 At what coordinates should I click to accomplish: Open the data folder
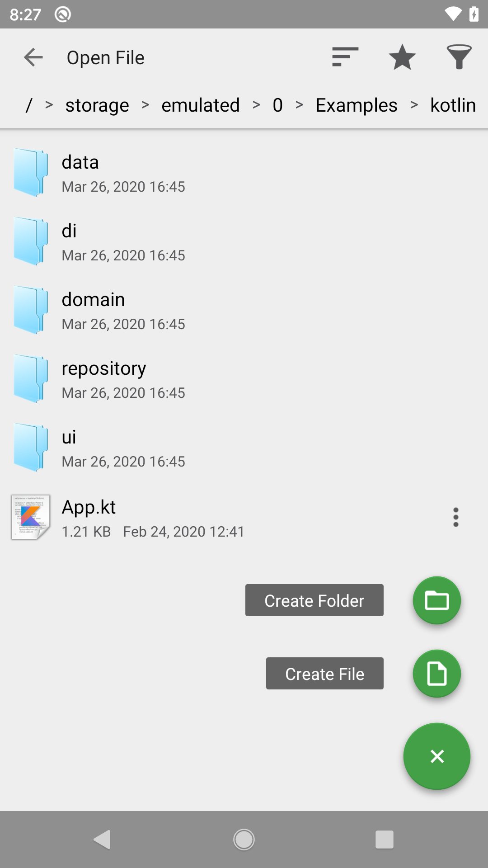coord(80,172)
